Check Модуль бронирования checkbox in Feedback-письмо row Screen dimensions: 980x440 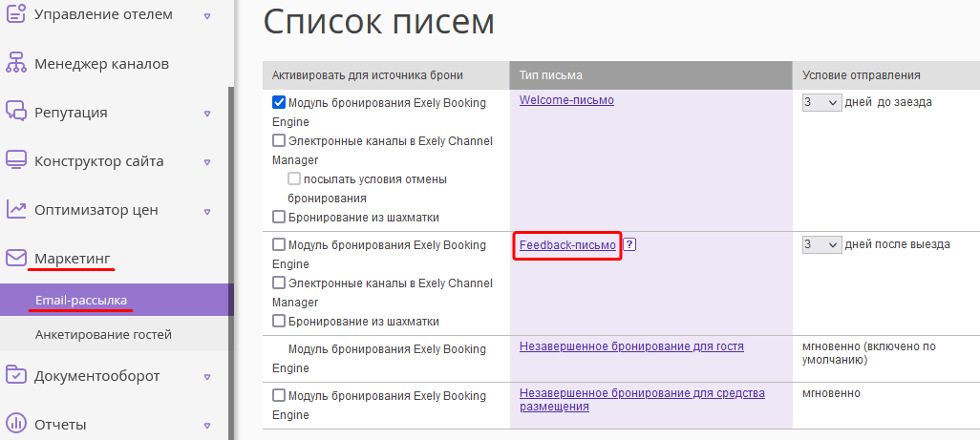279,244
